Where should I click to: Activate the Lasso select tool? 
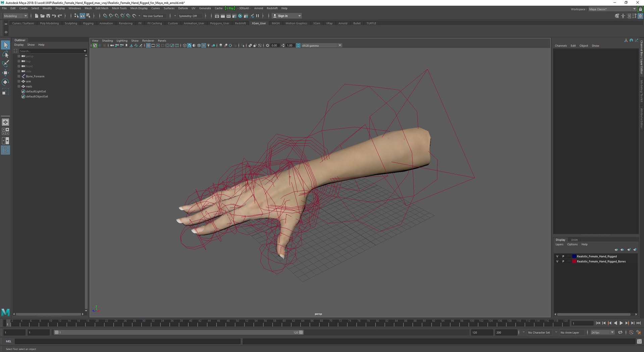click(x=5, y=54)
